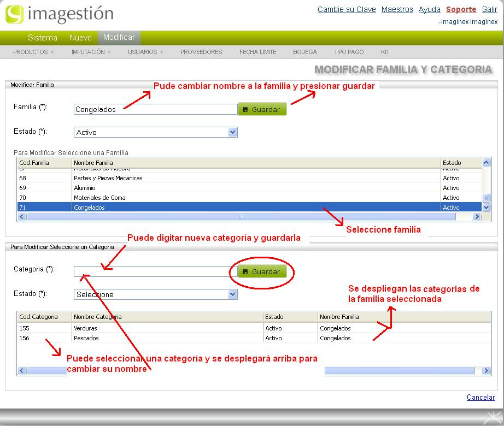Sort by the Nombre Familia header in category table
Image resolution: width=504 pixels, height=426 pixels.
coord(405,317)
